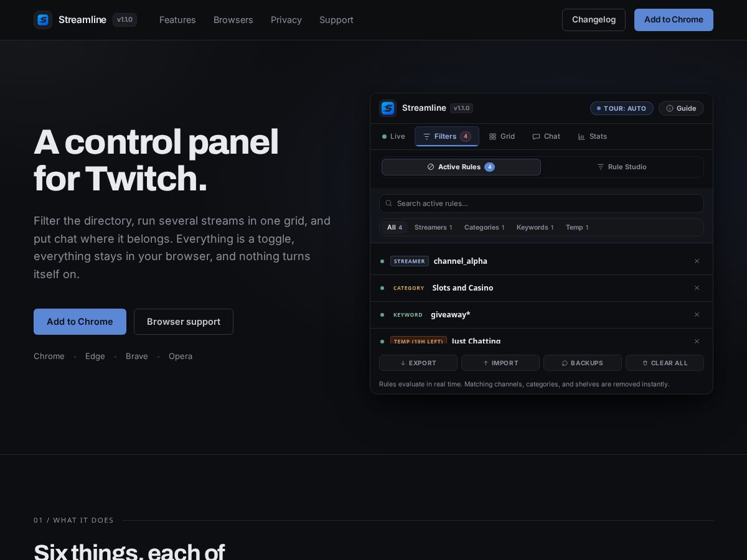
Task: Filter rules by Keywords chip
Action: click(x=535, y=227)
